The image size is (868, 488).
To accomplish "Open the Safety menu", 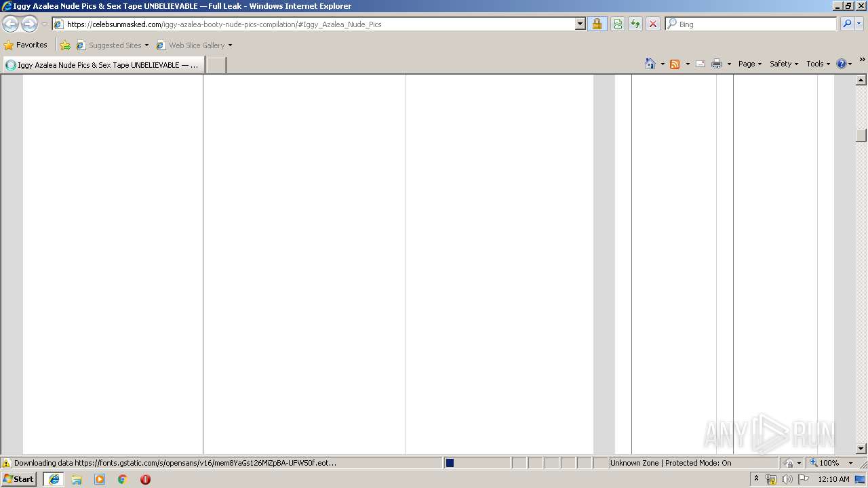I will point(784,64).
